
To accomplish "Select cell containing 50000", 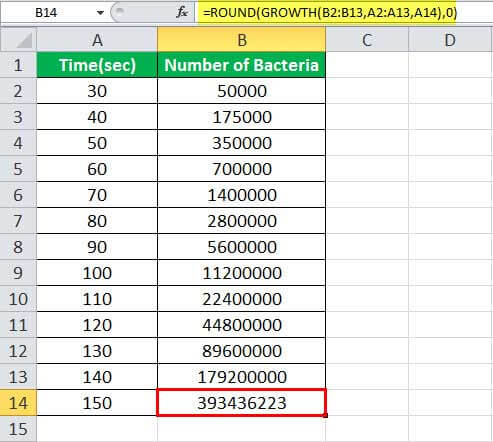I will (242, 91).
